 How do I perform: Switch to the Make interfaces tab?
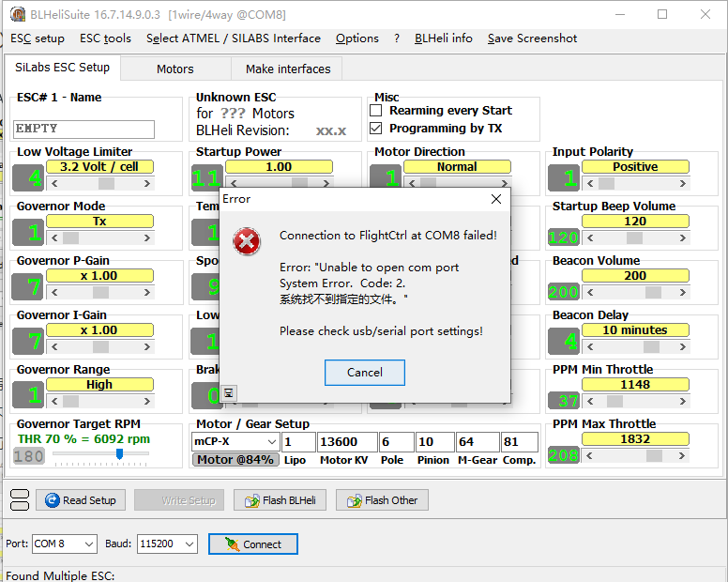tap(288, 69)
